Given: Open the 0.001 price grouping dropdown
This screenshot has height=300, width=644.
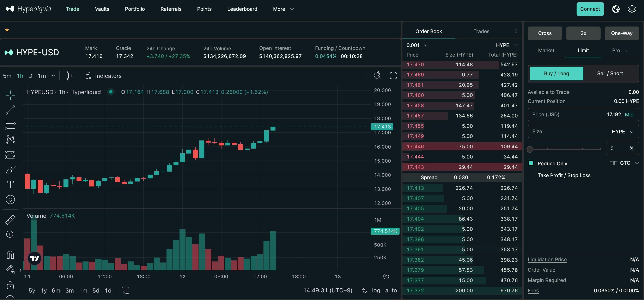Looking at the screenshot, I should pyautogui.click(x=417, y=45).
